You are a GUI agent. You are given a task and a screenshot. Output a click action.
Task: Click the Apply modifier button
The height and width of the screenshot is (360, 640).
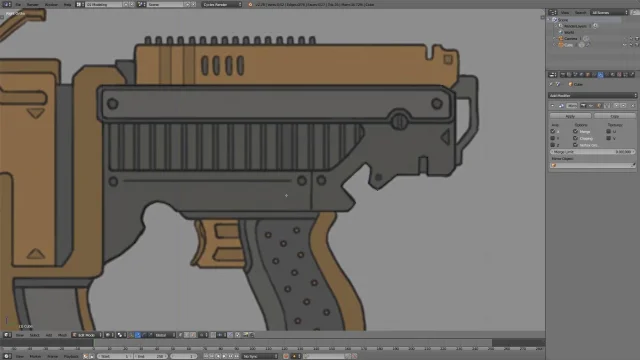pos(570,116)
